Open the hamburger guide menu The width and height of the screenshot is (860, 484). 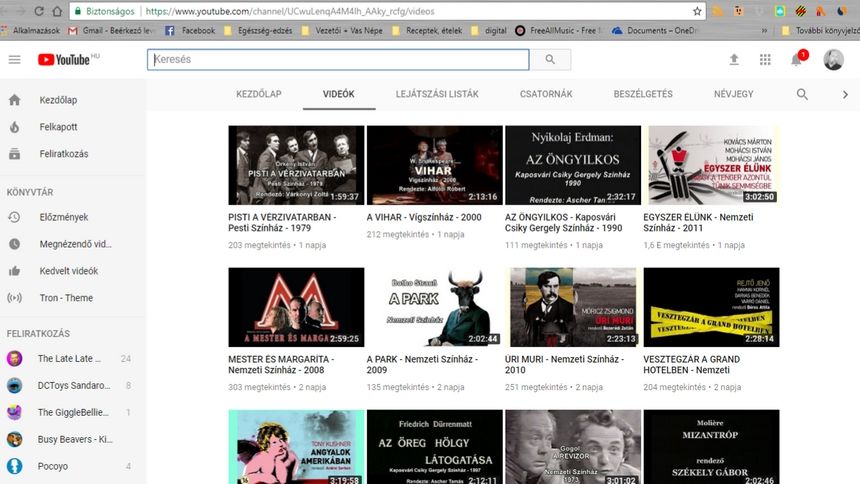point(14,60)
